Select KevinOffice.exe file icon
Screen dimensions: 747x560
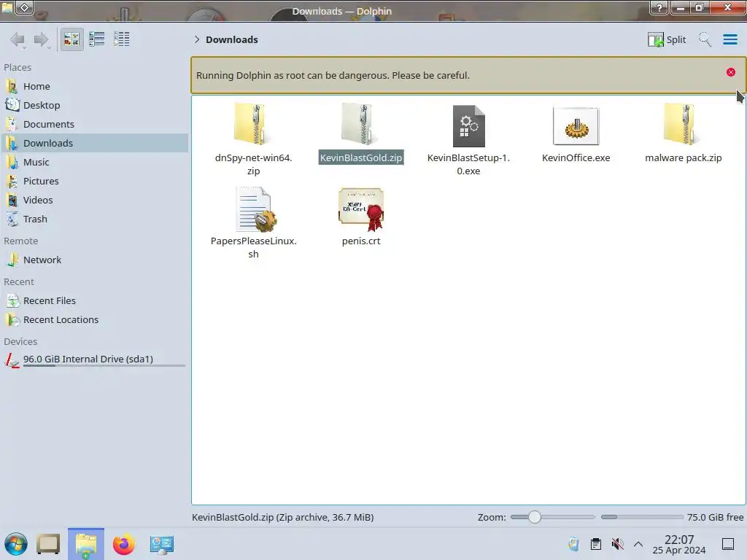(576, 125)
